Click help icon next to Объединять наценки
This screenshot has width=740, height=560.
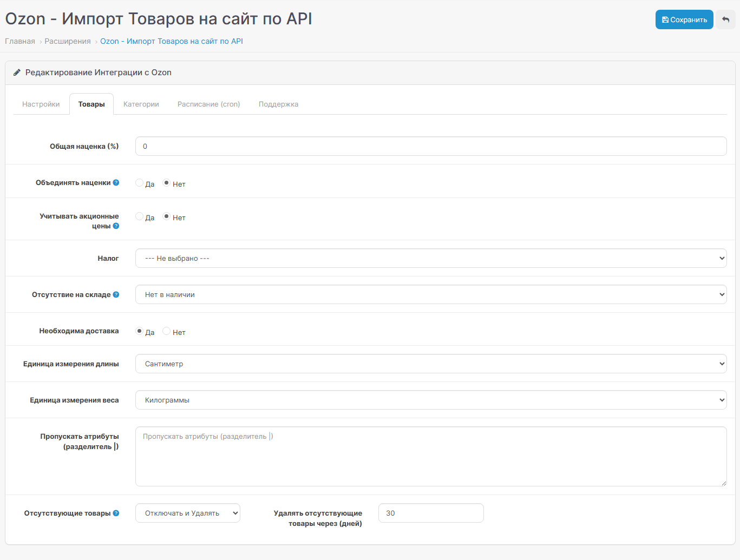(116, 183)
